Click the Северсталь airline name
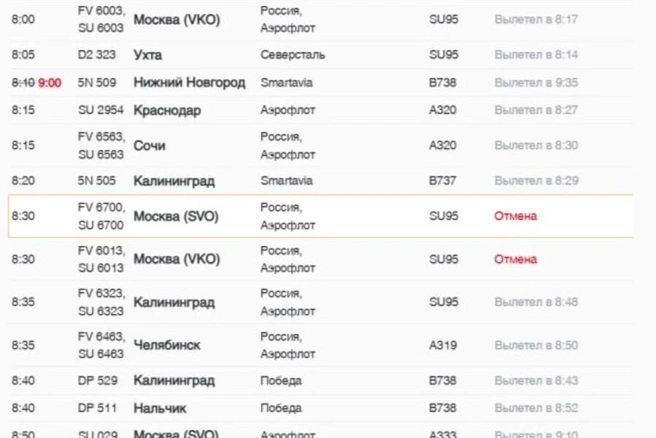This screenshot has height=438, width=656. tap(292, 55)
